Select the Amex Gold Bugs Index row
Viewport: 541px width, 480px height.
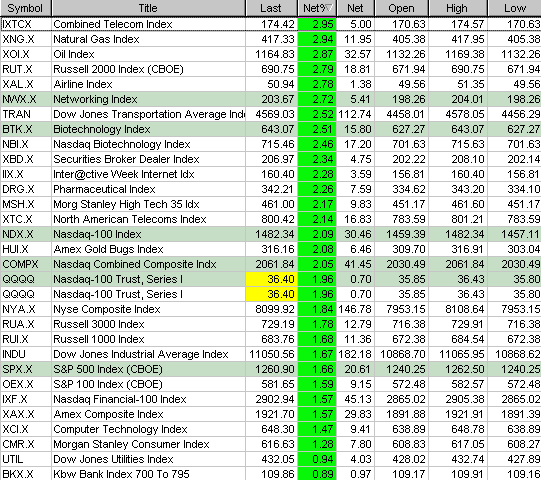270,249
